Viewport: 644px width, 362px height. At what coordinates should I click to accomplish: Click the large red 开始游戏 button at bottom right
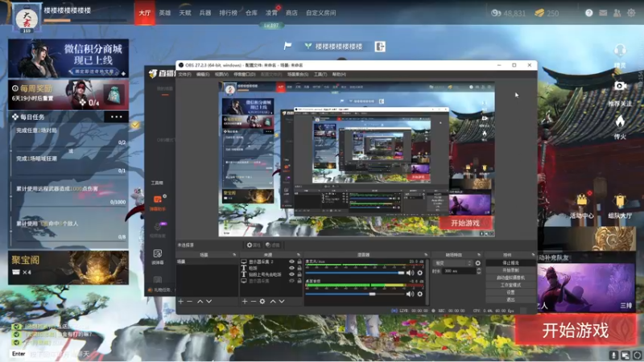576,330
